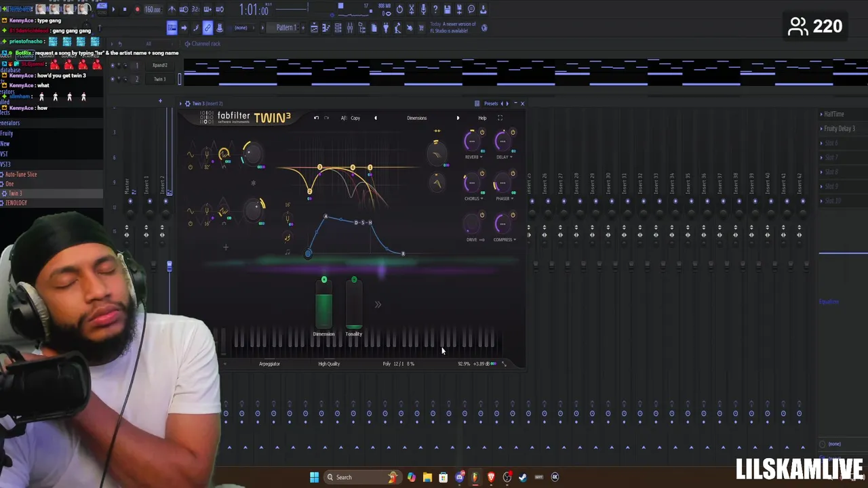The width and height of the screenshot is (868, 488).
Task: Click the A/B compare button
Action: (344, 118)
